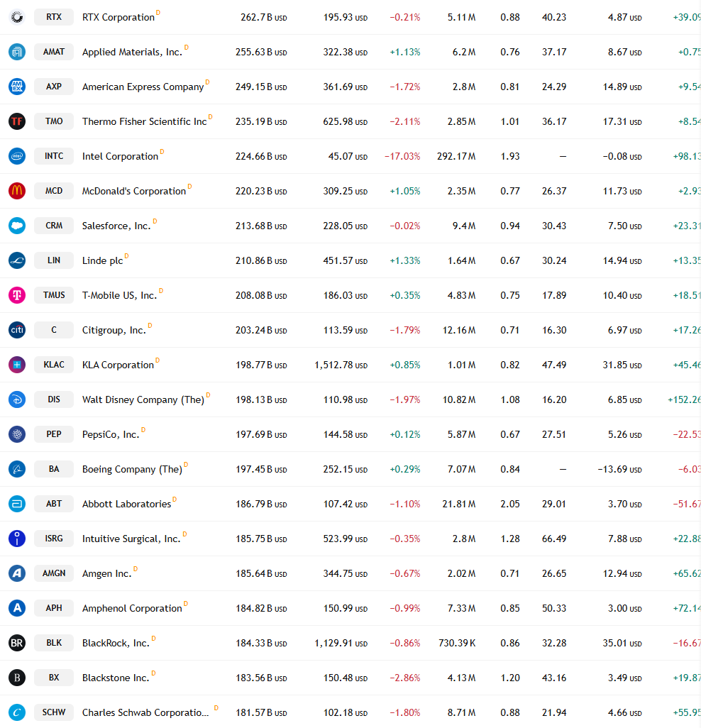Click the Linde plc logo icon
This screenshot has height=728, width=701.
click(x=17, y=260)
